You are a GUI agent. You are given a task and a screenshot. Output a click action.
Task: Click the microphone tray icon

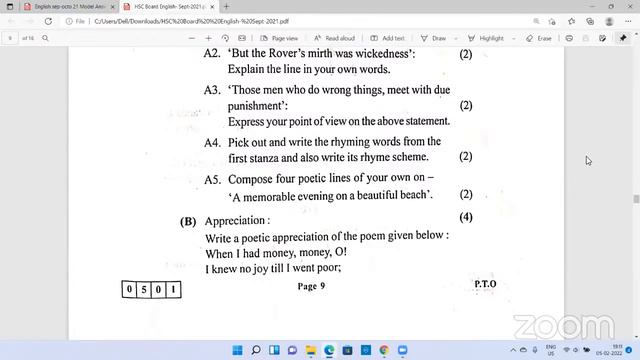(535, 350)
